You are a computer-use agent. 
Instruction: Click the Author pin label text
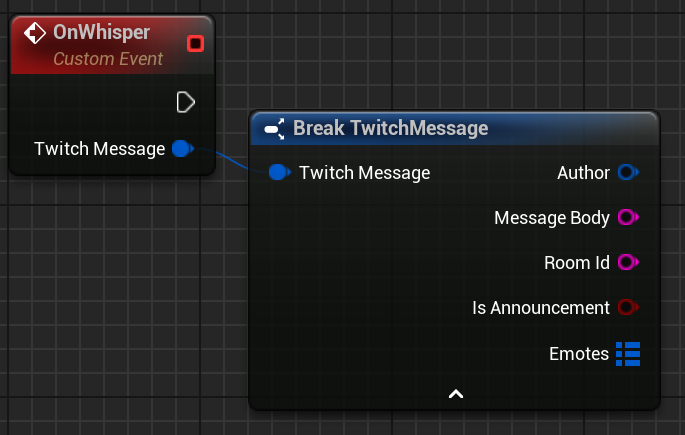(x=583, y=173)
